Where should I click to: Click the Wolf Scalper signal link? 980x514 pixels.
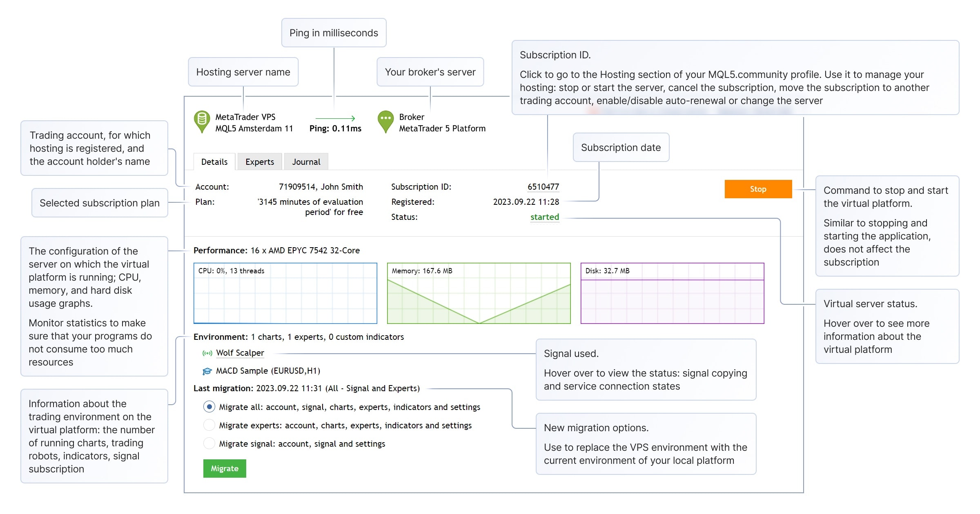click(240, 352)
